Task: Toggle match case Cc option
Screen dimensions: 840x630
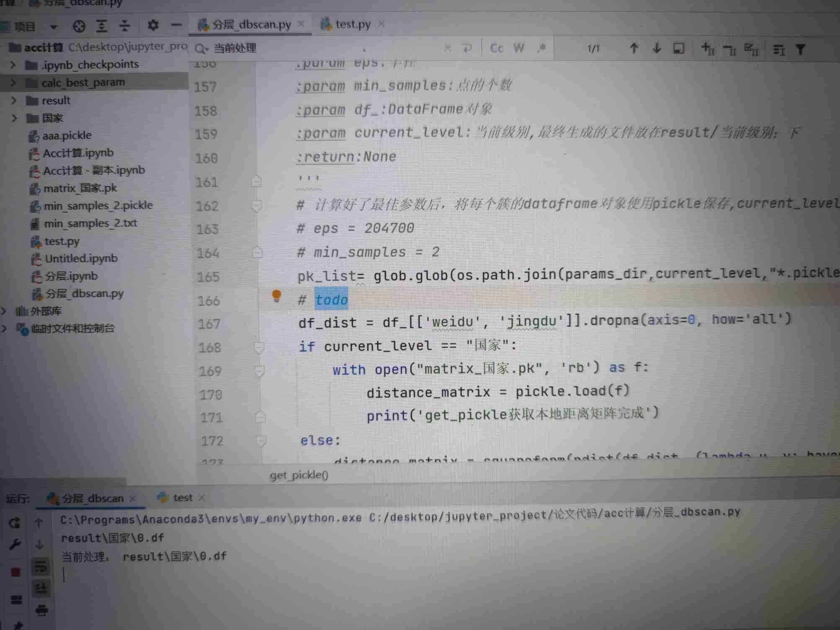Action: coord(496,48)
